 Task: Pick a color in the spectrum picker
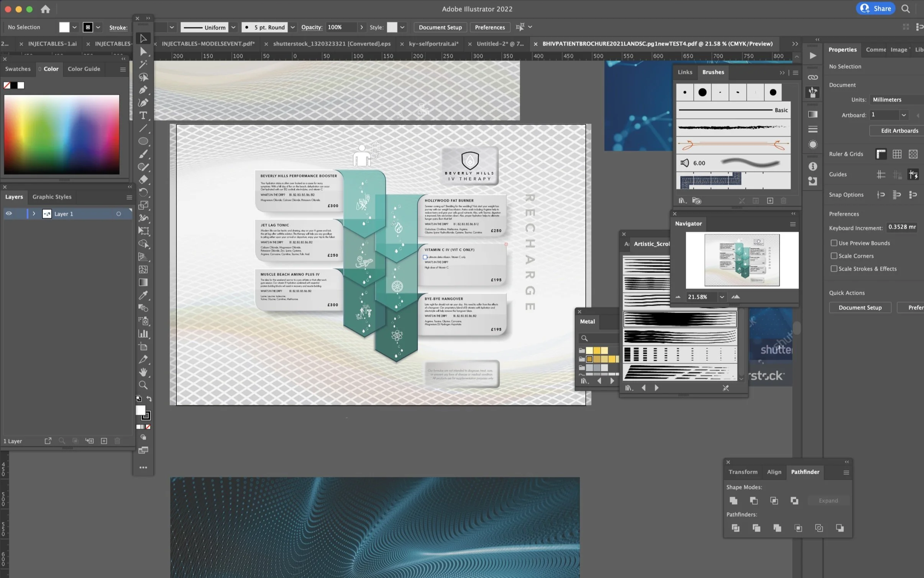(x=62, y=134)
